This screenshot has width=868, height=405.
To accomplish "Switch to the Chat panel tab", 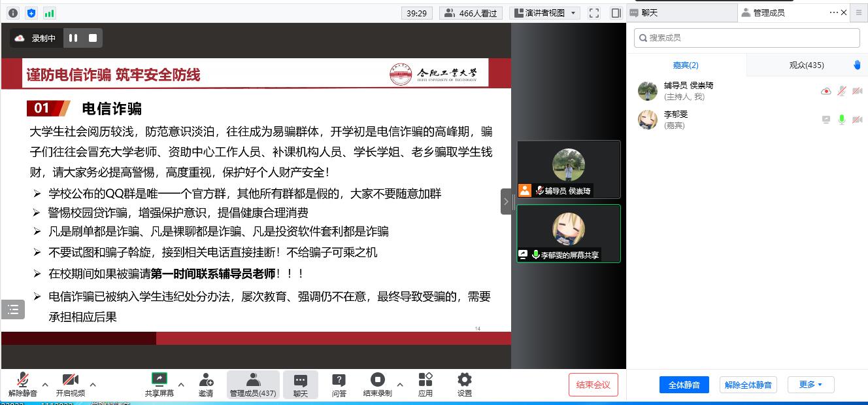I will (681, 12).
